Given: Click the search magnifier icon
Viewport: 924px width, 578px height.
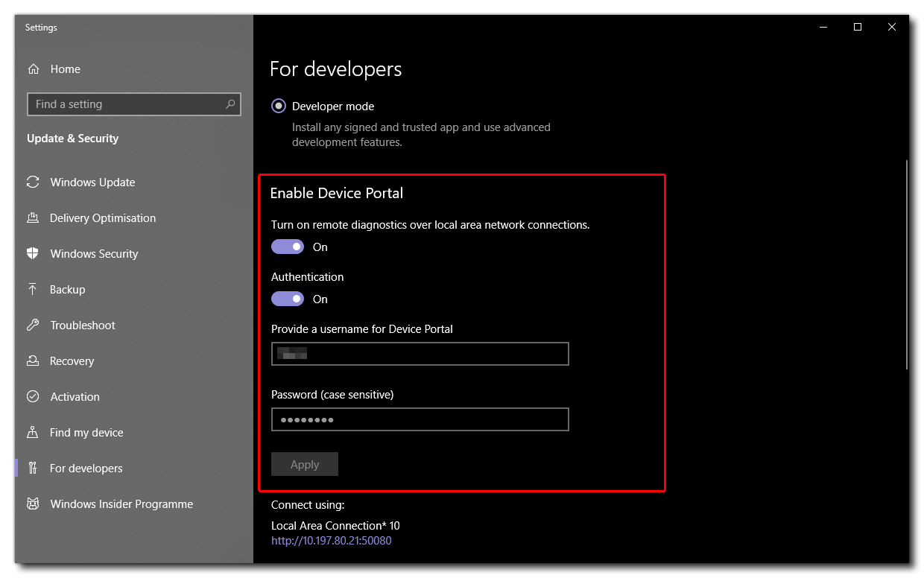Looking at the screenshot, I should (x=230, y=104).
